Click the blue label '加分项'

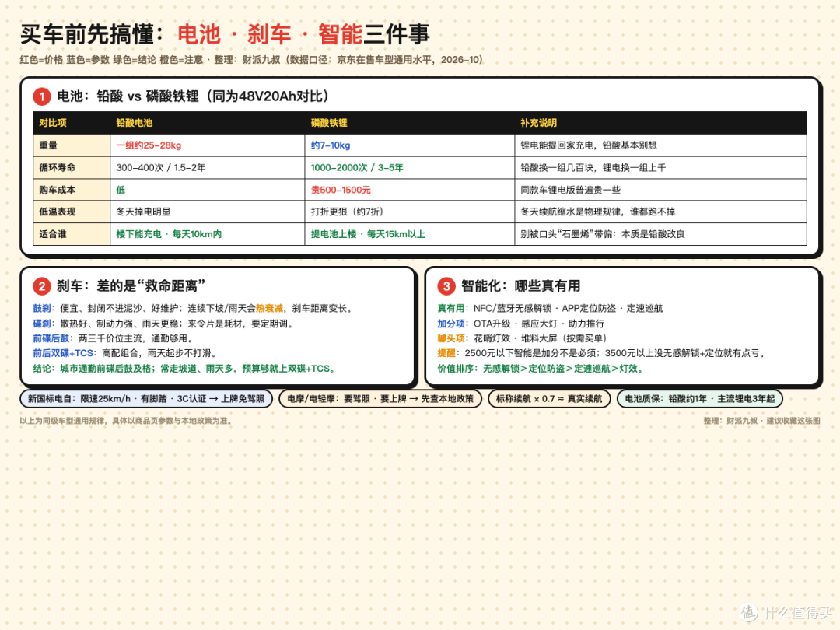450,324
